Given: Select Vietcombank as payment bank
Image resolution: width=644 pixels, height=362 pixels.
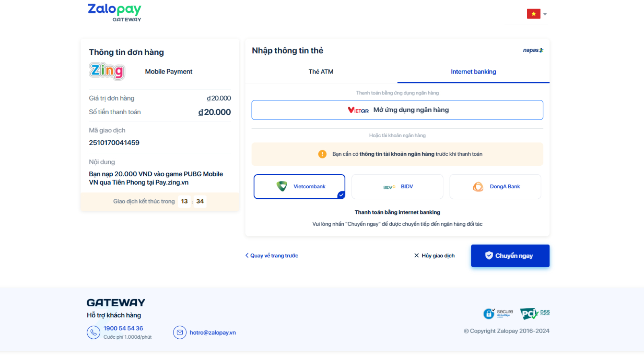Looking at the screenshot, I should pyautogui.click(x=299, y=187).
